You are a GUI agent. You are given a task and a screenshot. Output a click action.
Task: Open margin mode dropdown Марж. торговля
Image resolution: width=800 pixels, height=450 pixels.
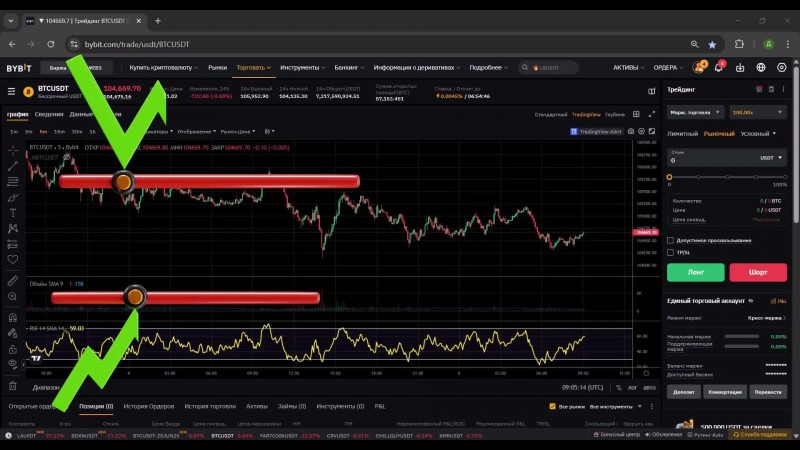[x=695, y=112]
